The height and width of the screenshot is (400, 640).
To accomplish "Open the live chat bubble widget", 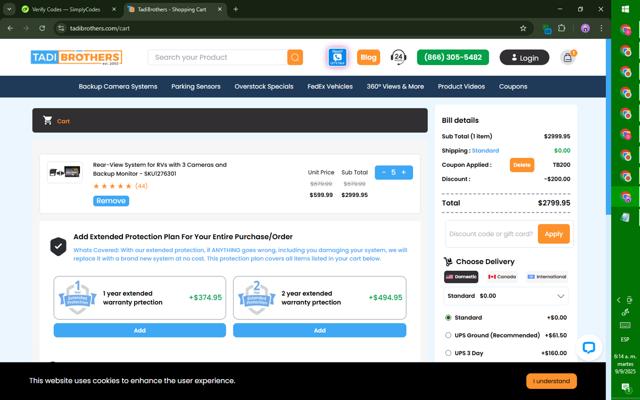I will click(x=589, y=347).
